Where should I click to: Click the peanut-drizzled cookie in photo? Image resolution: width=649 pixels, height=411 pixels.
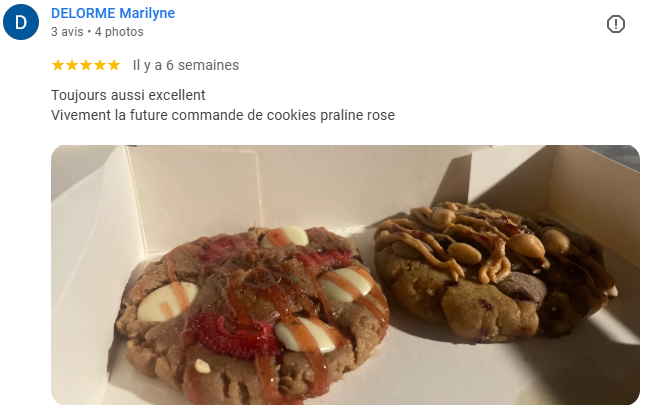(x=495, y=272)
